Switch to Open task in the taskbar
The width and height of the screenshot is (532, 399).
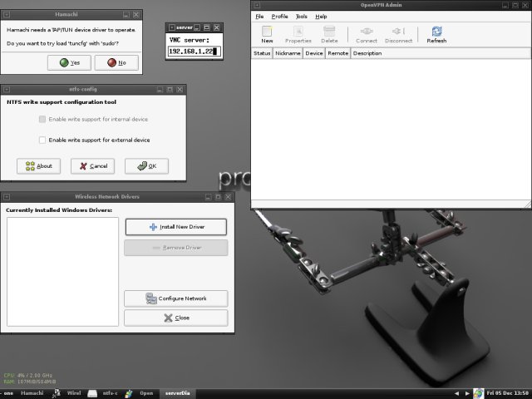pyautogui.click(x=140, y=393)
